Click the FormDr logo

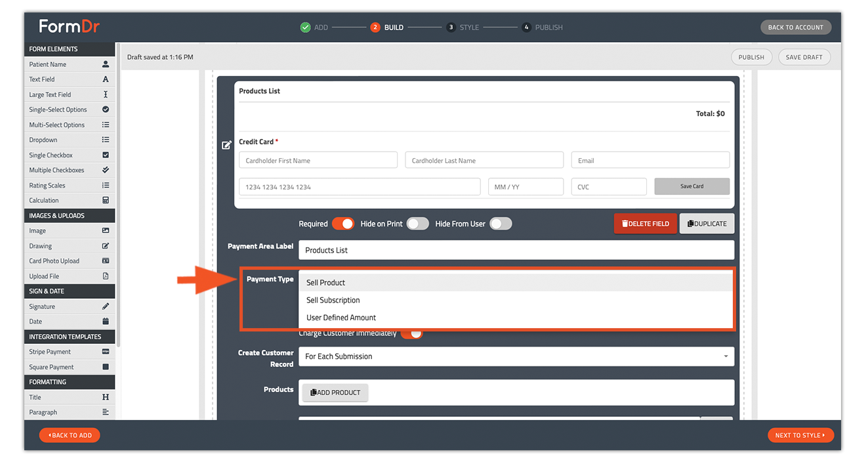tap(69, 27)
